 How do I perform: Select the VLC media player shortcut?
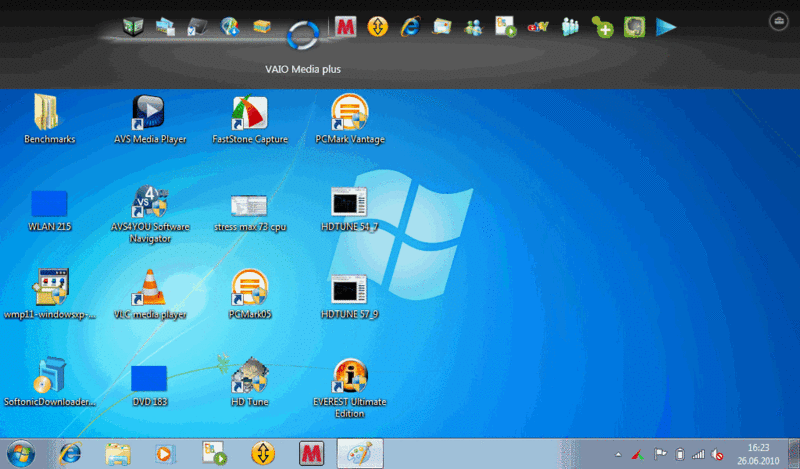pyautogui.click(x=149, y=294)
